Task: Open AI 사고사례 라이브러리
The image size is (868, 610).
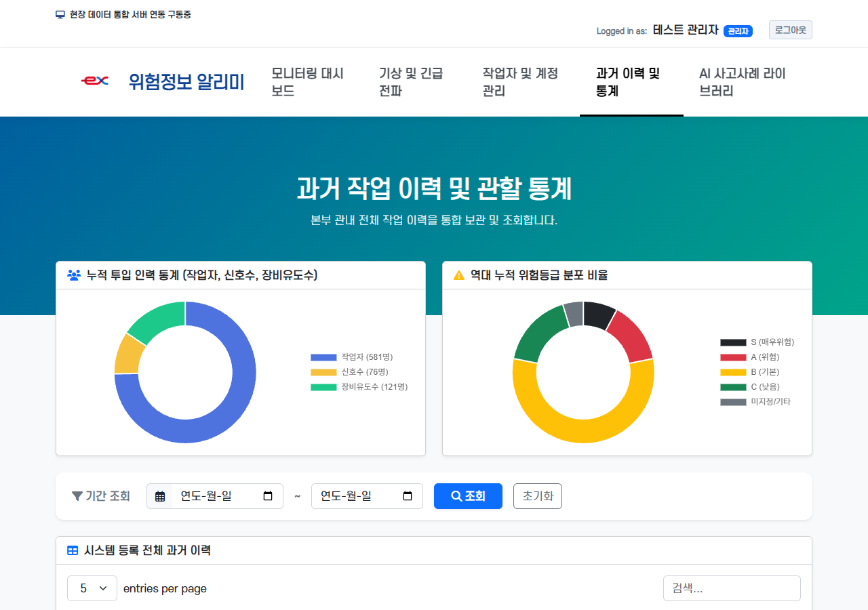Action: click(743, 82)
